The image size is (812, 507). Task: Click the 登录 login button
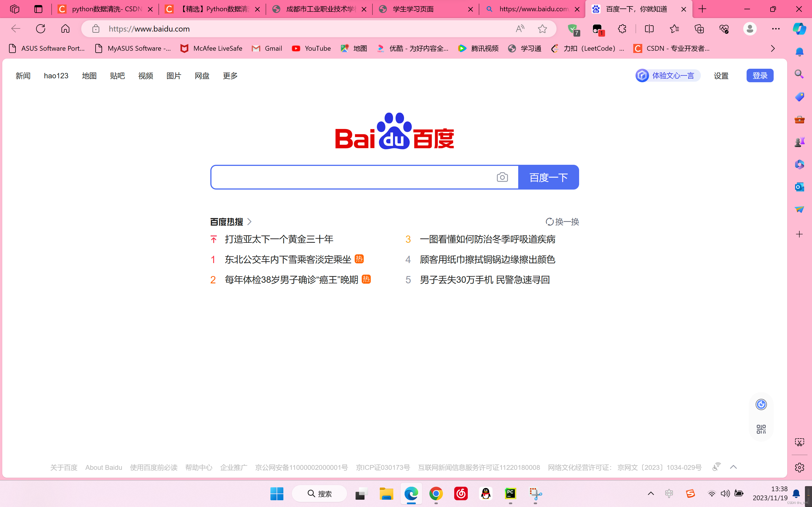[760, 76]
